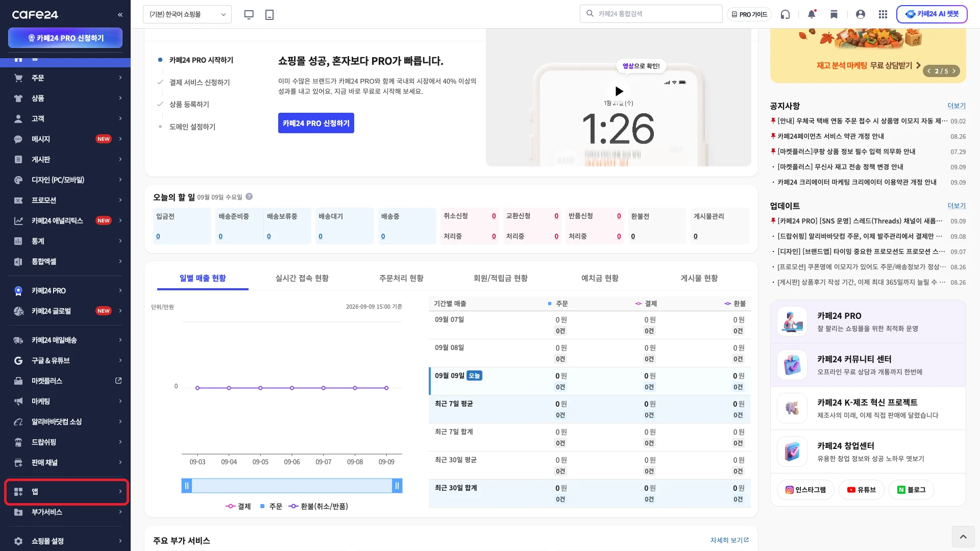This screenshot has height=551, width=980.
Task: Select 회원/적립금 현황 tab
Action: (x=500, y=278)
